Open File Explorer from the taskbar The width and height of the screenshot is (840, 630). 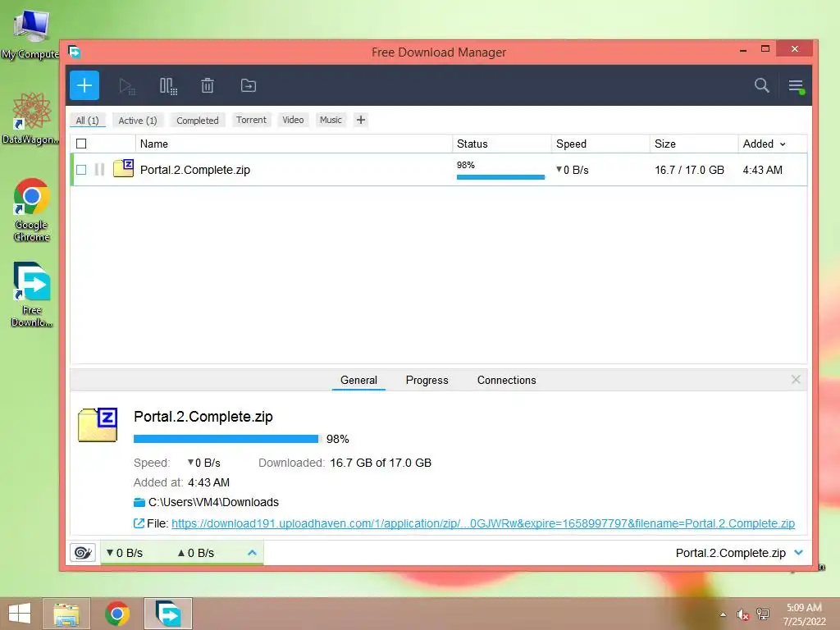pos(66,614)
